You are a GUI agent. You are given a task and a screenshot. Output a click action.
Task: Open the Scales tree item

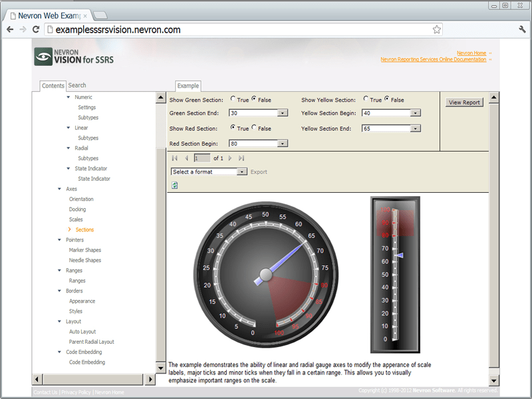(x=76, y=219)
